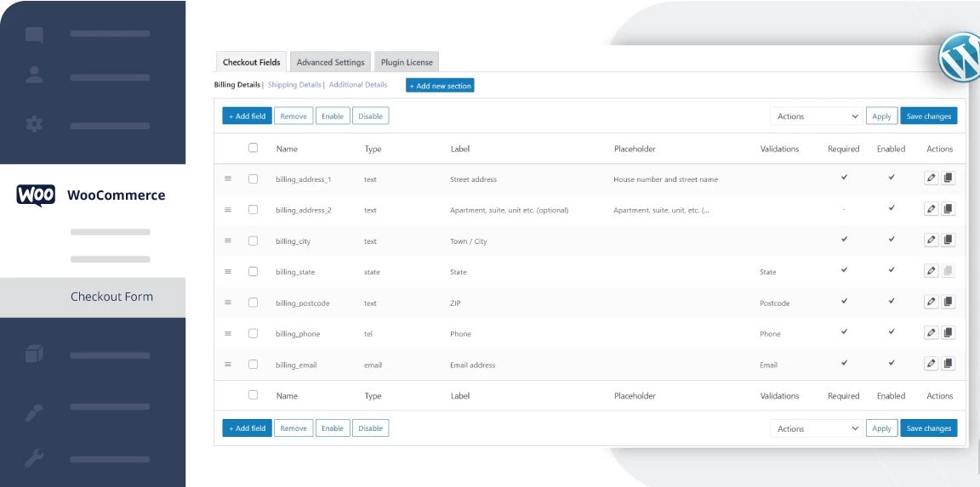The width and height of the screenshot is (980, 487).
Task: Edit the billing_address_1 field with pencil icon
Action: (932, 178)
